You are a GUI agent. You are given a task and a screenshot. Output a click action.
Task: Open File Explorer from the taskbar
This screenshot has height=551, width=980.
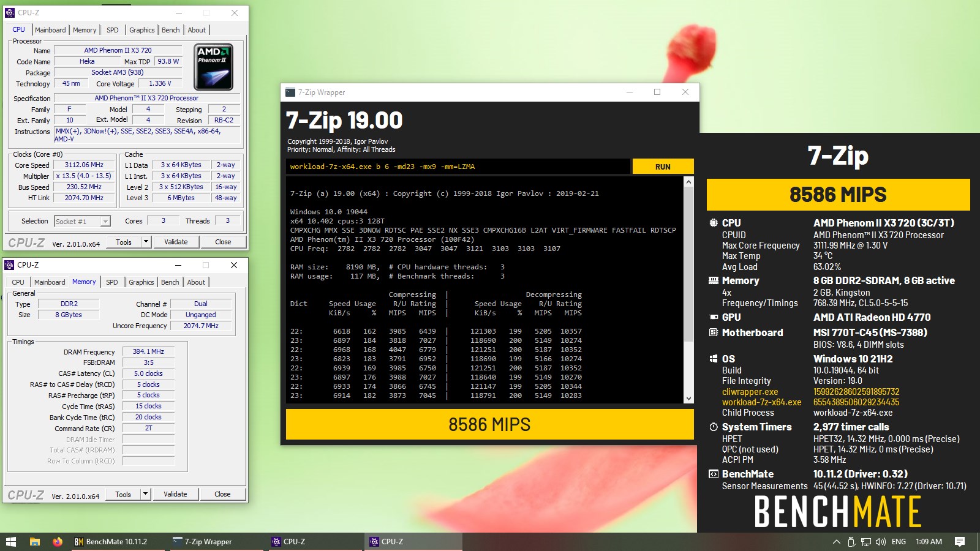[x=35, y=542]
